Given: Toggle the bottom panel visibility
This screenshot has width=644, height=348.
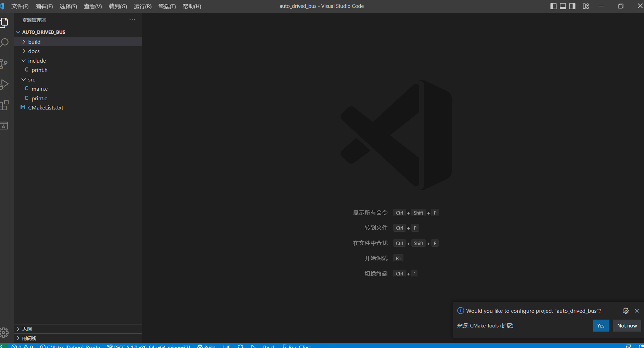Looking at the screenshot, I should tap(563, 6).
